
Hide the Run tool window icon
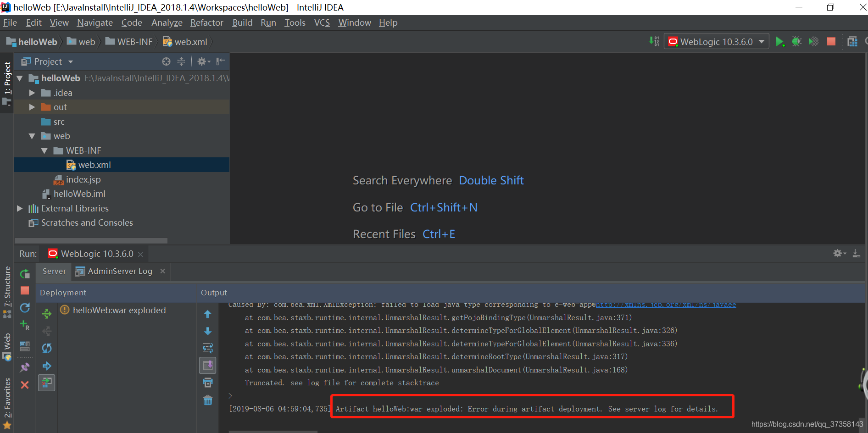pyautogui.click(x=856, y=253)
